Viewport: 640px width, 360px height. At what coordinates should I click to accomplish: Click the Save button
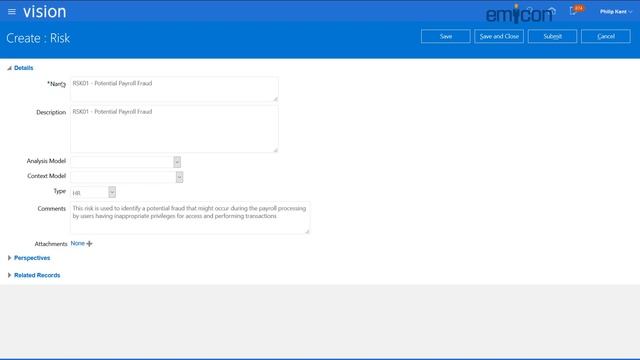(446, 36)
